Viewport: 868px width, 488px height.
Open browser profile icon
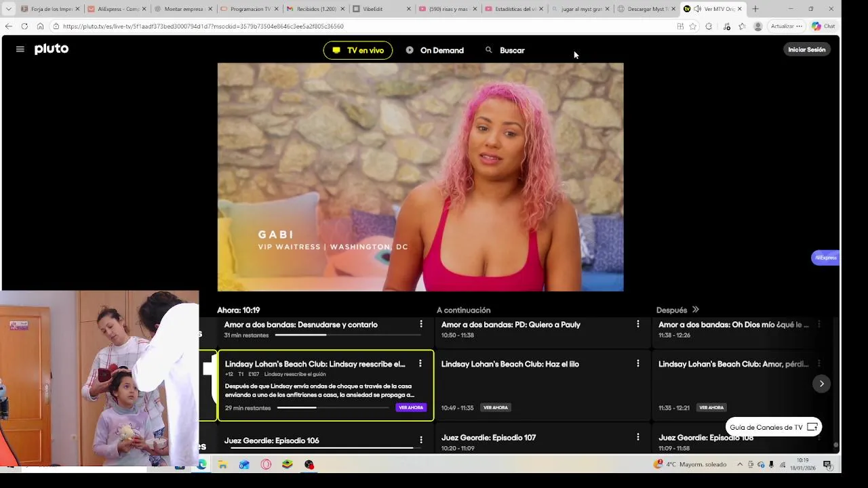[757, 26]
